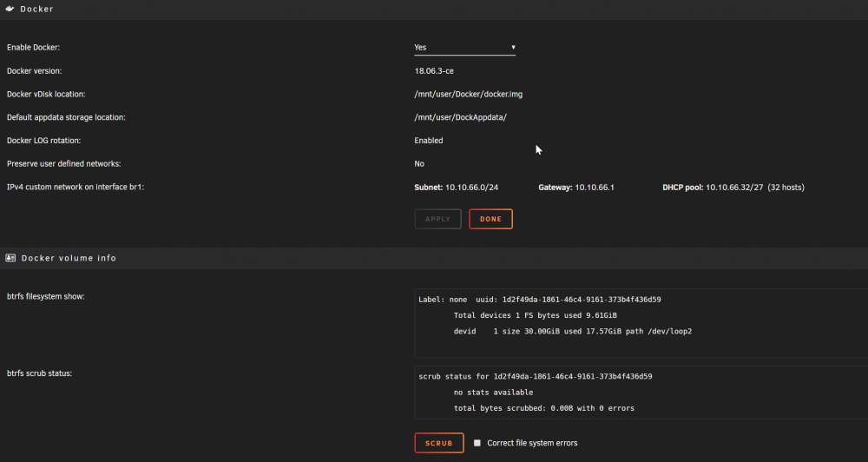Viewport: 868px width, 462px height.
Task: Click the Docker version label
Action: [35, 71]
